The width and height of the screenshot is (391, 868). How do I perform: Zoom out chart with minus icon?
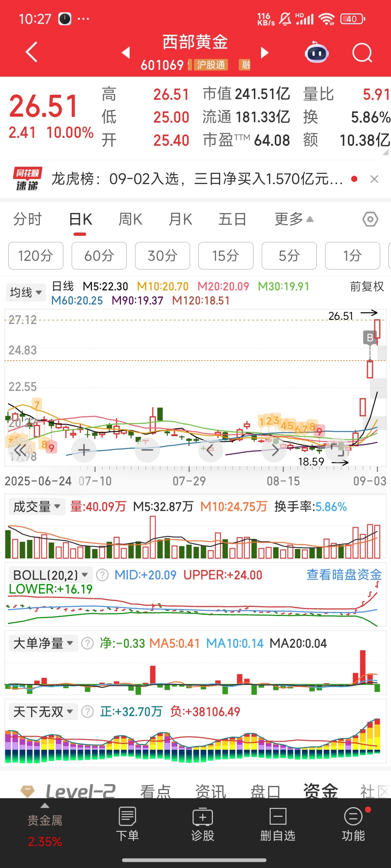click(x=147, y=450)
